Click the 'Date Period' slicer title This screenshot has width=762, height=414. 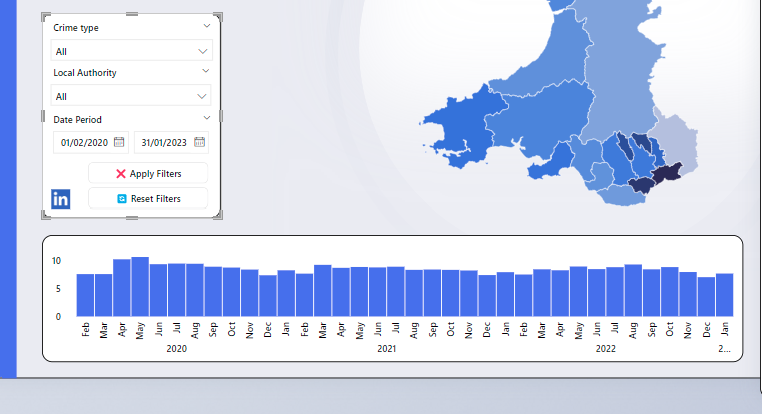77,120
